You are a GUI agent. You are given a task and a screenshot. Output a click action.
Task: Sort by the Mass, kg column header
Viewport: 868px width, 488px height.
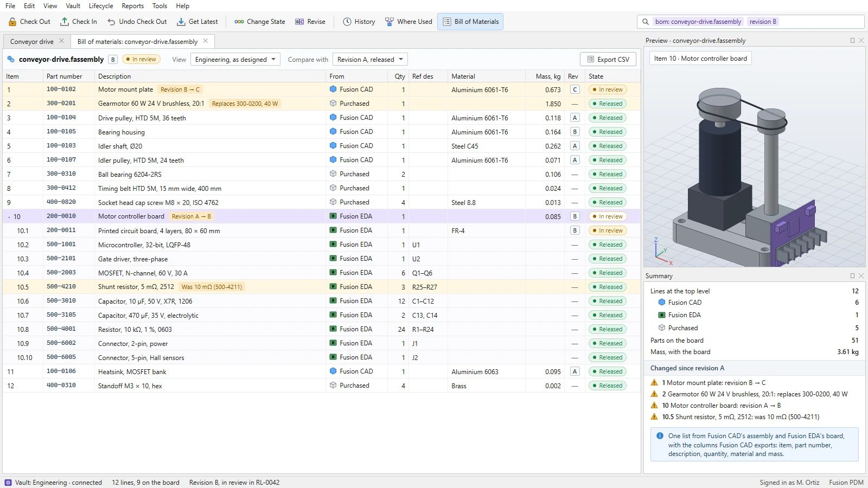click(x=548, y=76)
